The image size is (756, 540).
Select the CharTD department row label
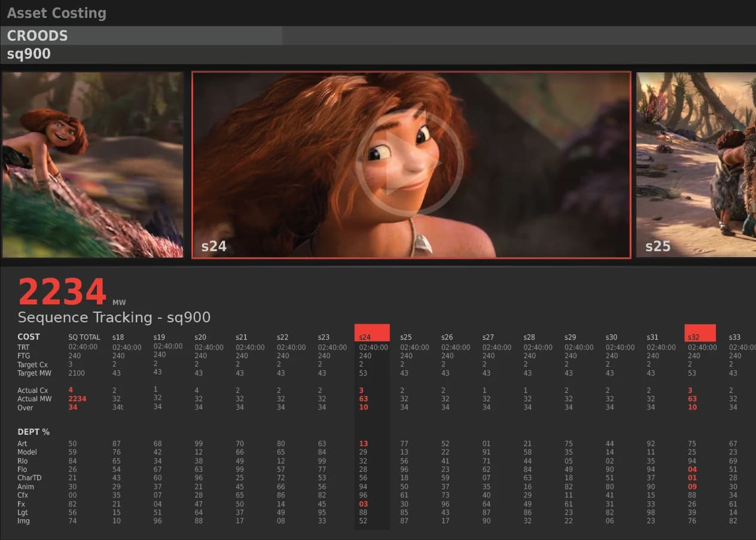point(30,478)
